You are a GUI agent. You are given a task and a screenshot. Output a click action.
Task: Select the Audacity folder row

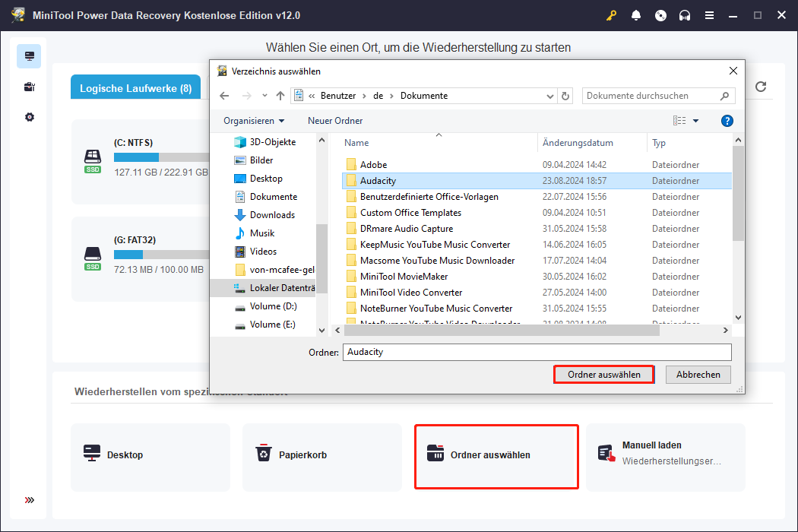[537, 181]
